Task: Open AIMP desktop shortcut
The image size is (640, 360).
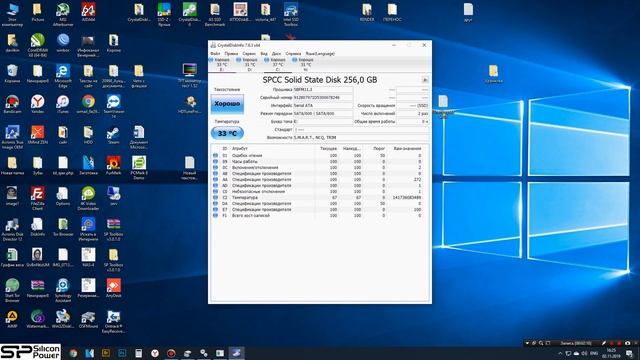Action: coord(12,318)
